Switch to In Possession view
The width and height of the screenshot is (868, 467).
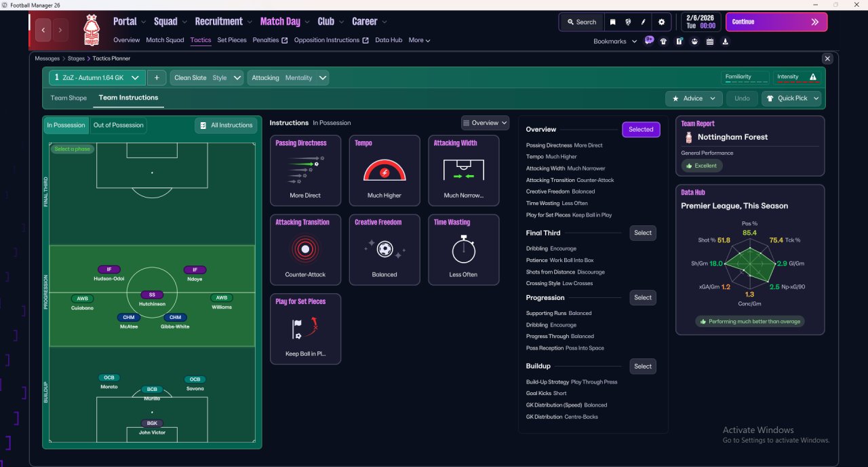click(x=66, y=125)
